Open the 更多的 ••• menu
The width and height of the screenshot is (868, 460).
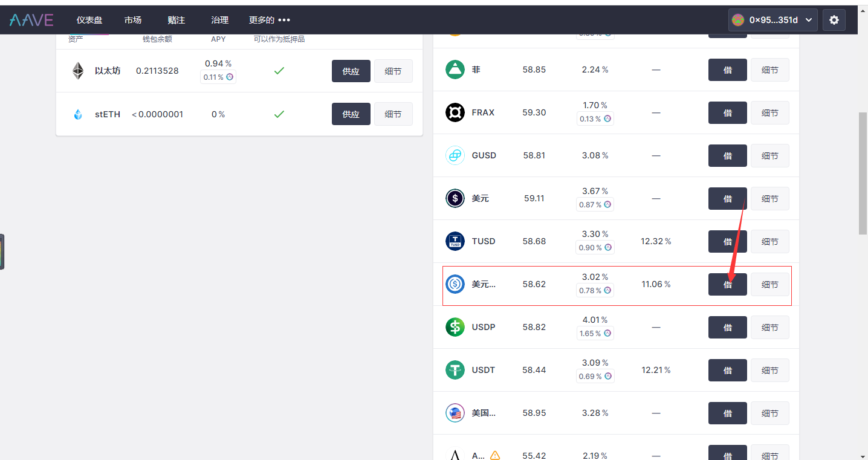pyautogui.click(x=270, y=20)
